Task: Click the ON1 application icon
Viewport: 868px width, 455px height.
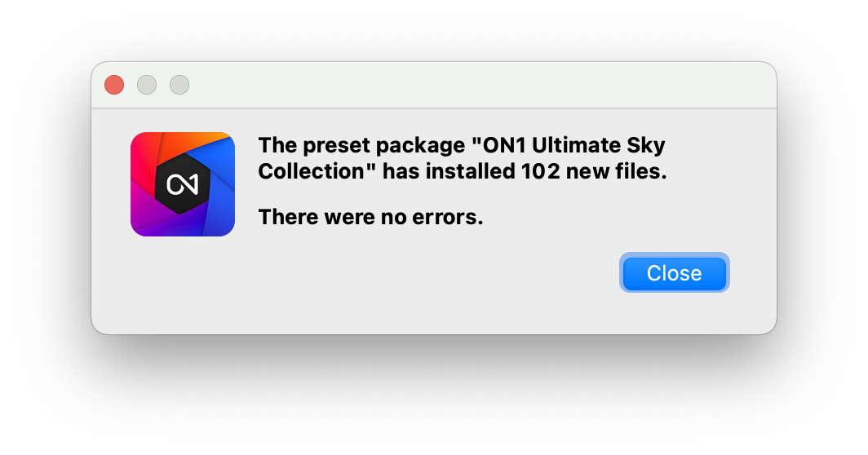Action: 183,184
